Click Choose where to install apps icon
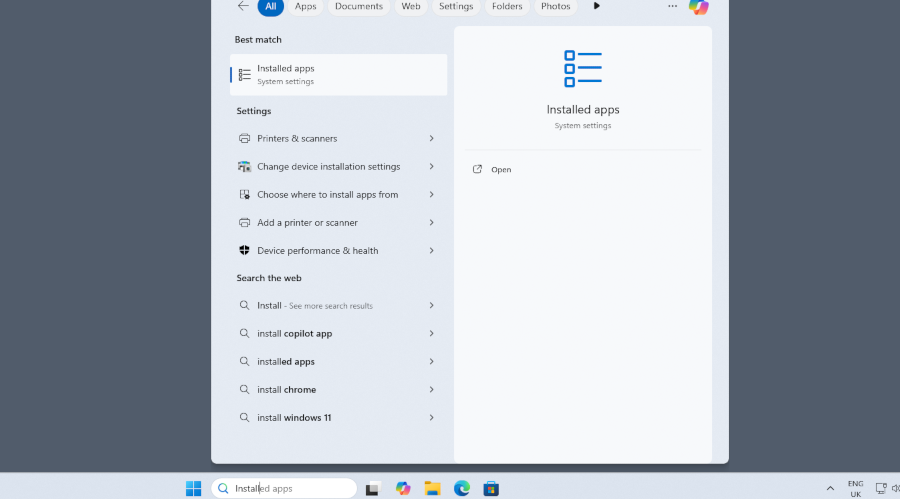This screenshot has height=499, width=900. [x=245, y=195]
